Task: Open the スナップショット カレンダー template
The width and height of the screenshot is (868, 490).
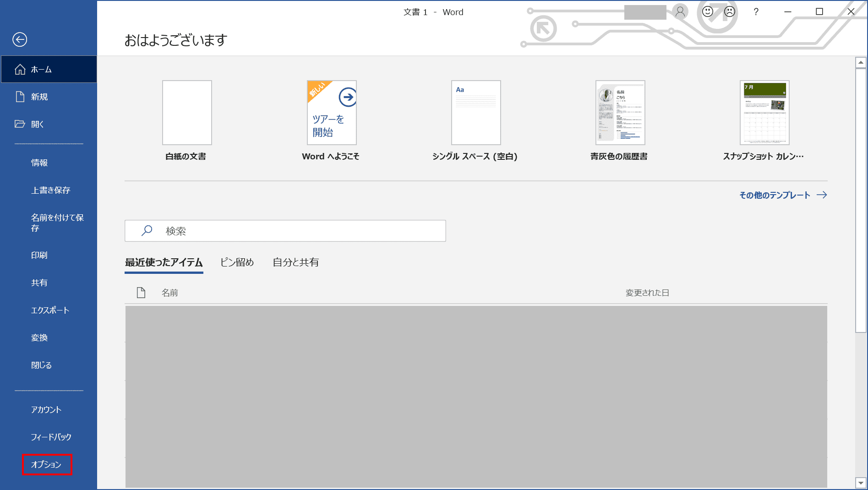Action: coord(764,113)
